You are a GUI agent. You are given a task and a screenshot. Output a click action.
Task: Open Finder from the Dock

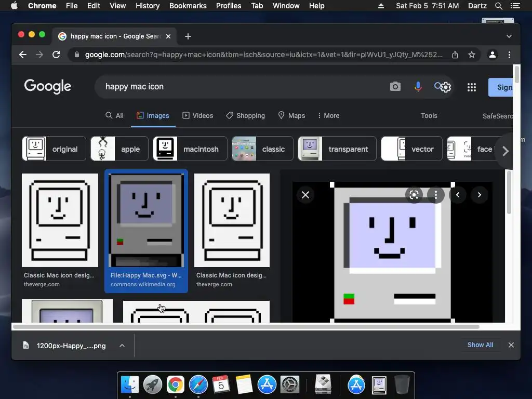click(130, 384)
